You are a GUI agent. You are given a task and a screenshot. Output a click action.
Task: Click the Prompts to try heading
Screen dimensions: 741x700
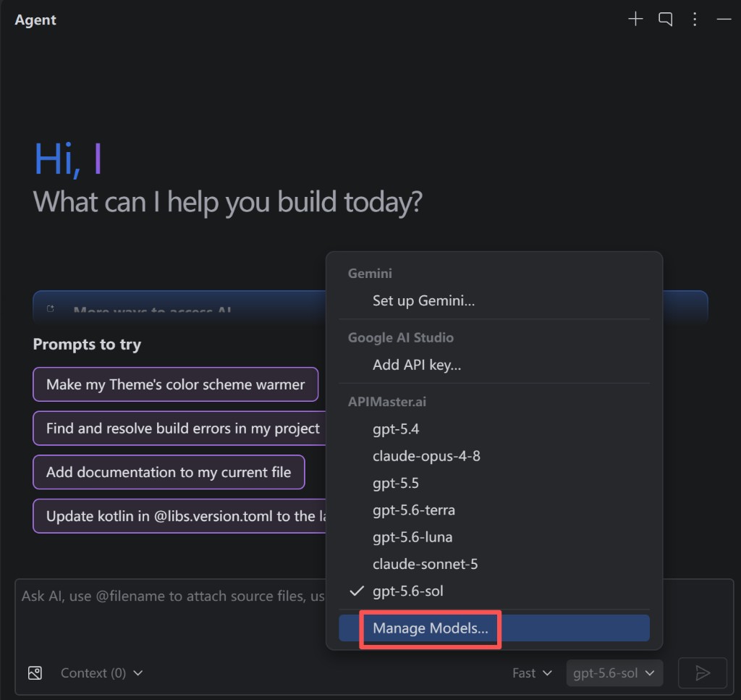[x=87, y=345]
